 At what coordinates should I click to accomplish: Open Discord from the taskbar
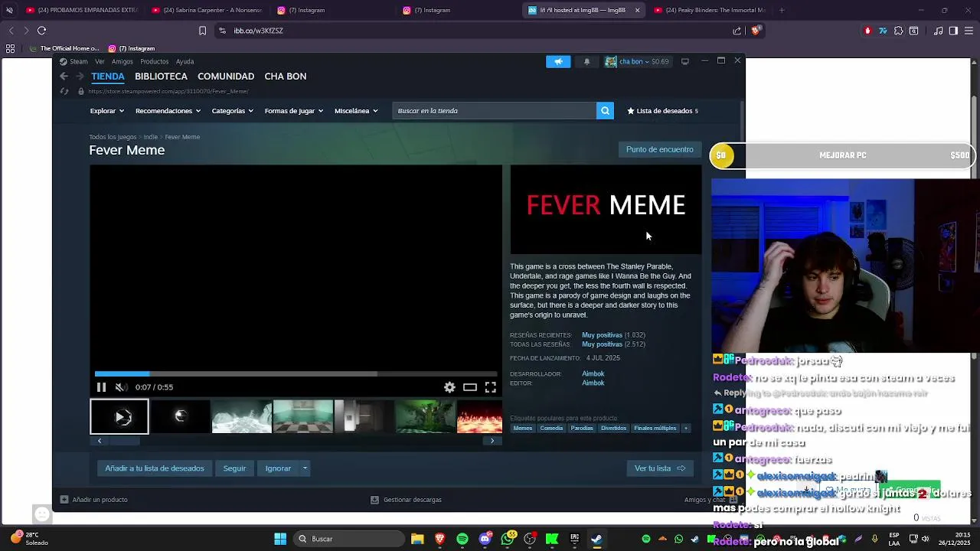point(485,539)
